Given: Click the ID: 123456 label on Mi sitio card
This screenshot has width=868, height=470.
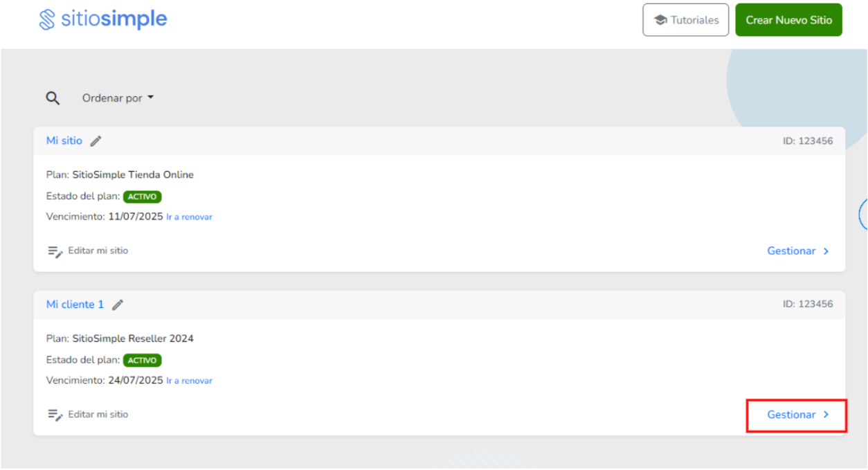Looking at the screenshot, I should 808,141.
